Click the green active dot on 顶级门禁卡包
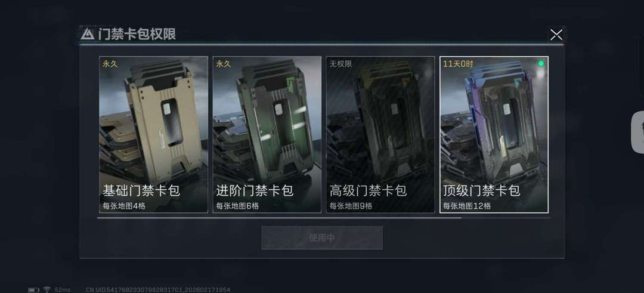Screen dimensions: 644x293 coord(541,64)
